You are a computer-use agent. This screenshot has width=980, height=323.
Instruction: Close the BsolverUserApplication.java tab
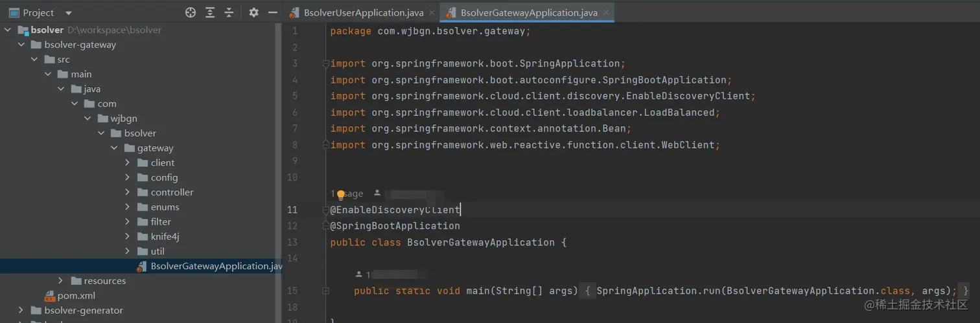(x=432, y=12)
